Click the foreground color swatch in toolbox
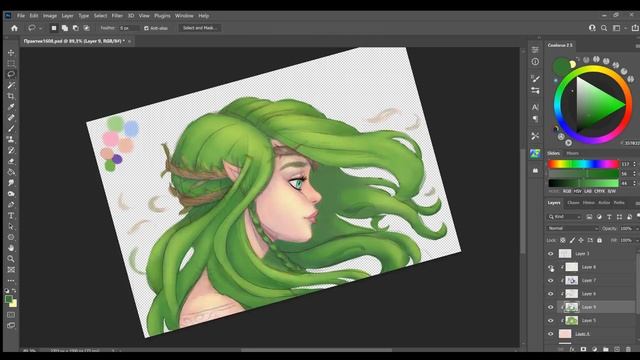This screenshot has height=360, width=640. [9, 299]
